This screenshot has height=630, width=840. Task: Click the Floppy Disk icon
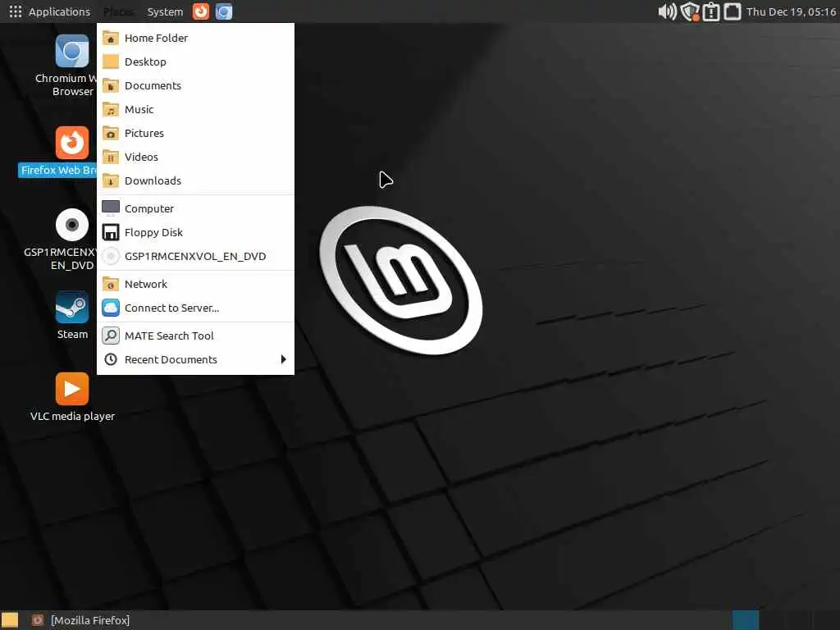(111, 232)
